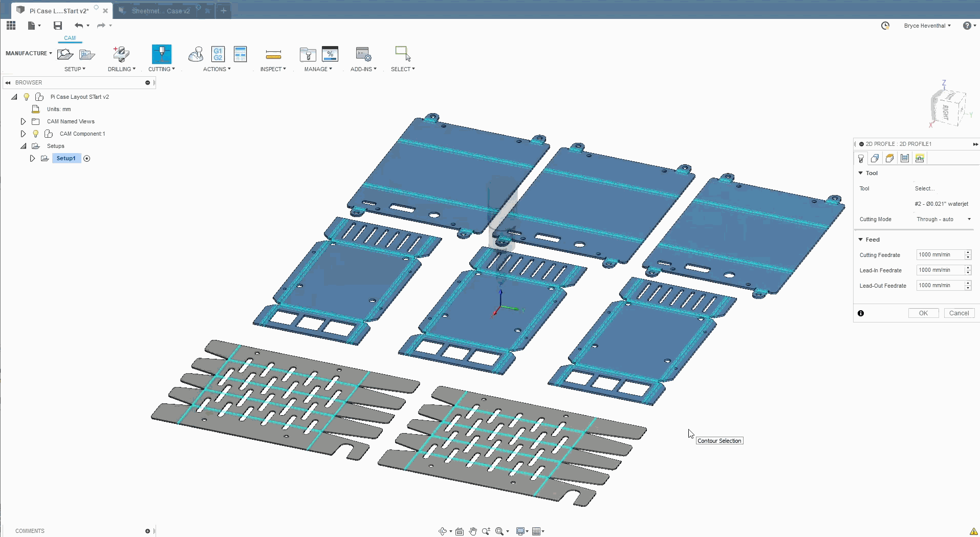Collapse the Feed section in the dialog
The image size is (980, 537).
click(x=861, y=240)
